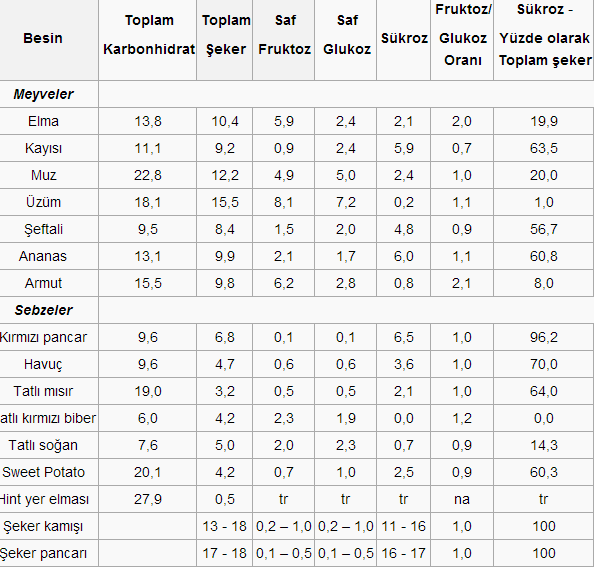Screen dimensions: 597x568
Task: Click the Kayısı row label
Action: click(x=43, y=148)
